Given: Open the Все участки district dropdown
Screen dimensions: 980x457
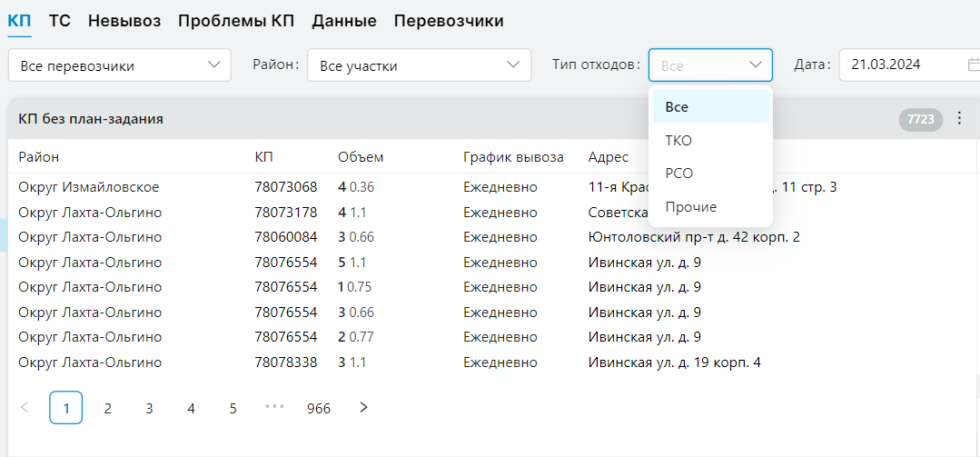Looking at the screenshot, I should pyautogui.click(x=419, y=65).
